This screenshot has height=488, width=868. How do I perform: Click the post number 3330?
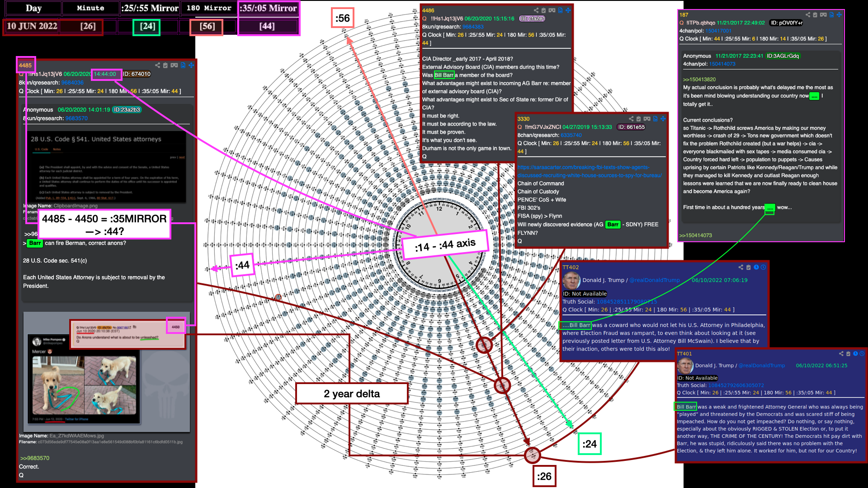524,119
